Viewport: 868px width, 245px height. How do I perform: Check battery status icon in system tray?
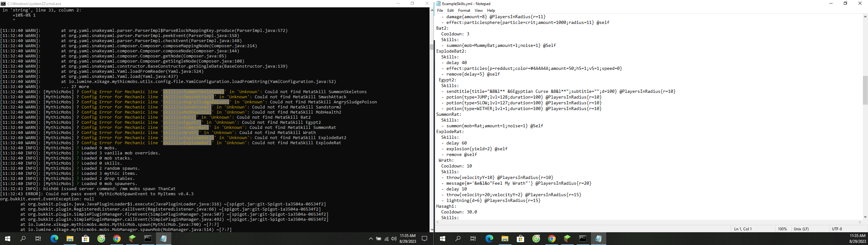pyautogui.click(x=379, y=239)
